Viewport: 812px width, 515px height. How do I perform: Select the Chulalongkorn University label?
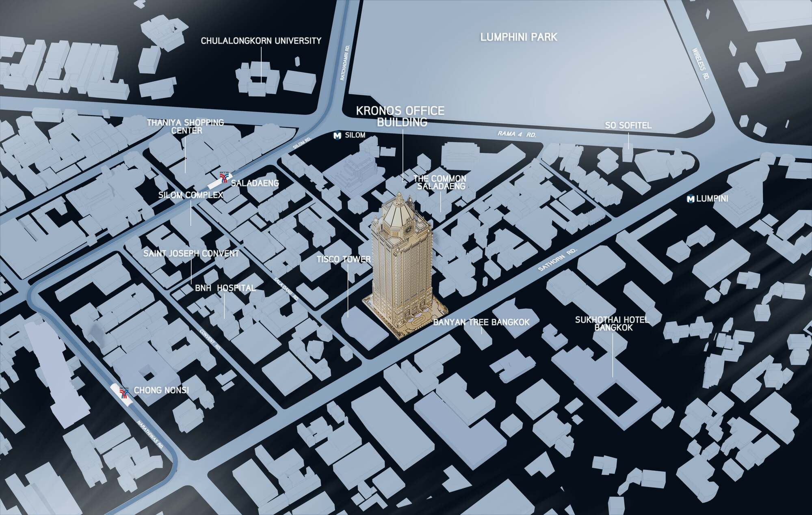pos(261,41)
